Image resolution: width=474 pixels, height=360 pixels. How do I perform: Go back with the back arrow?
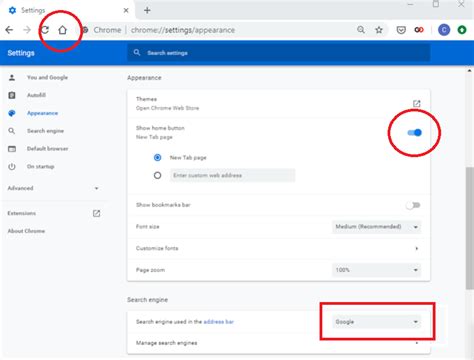9,30
